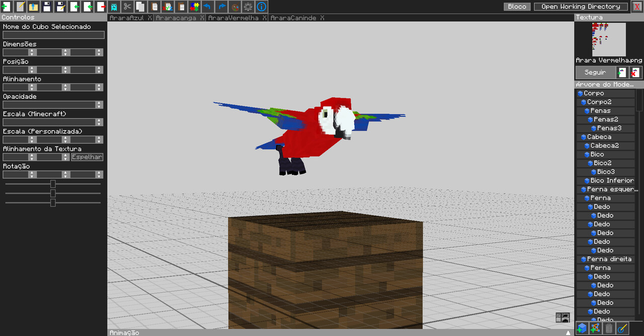This screenshot has width=644, height=336.
Task: Click the Load Texture icon beside Seguir
Action: point(622,73)
